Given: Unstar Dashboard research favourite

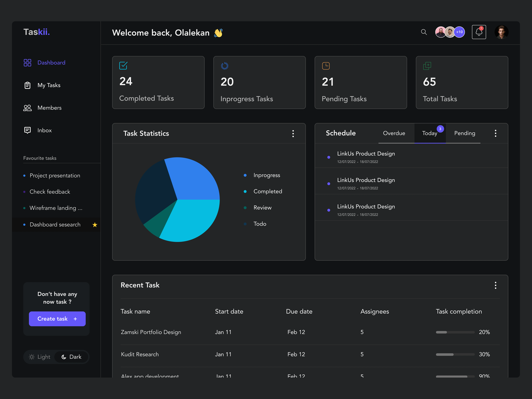Looking at the screenshot, I should (x=95, y=225).
